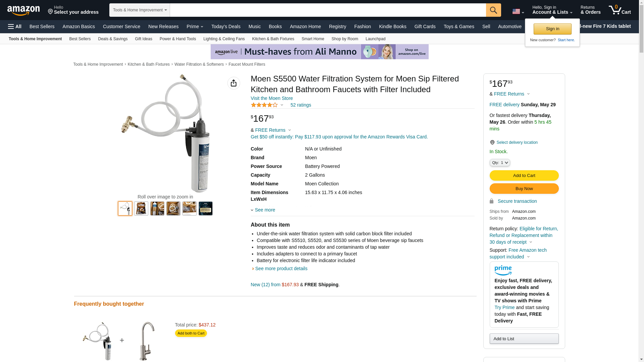Click the Buy Now button
The image size is (644, 362).
click(x=524, y=188)
